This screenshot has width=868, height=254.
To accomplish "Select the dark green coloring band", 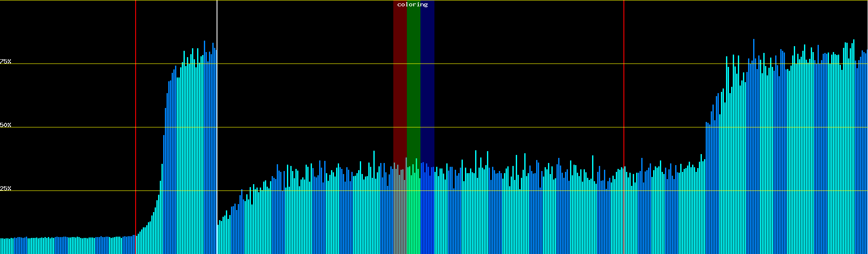I will [413, 85].
